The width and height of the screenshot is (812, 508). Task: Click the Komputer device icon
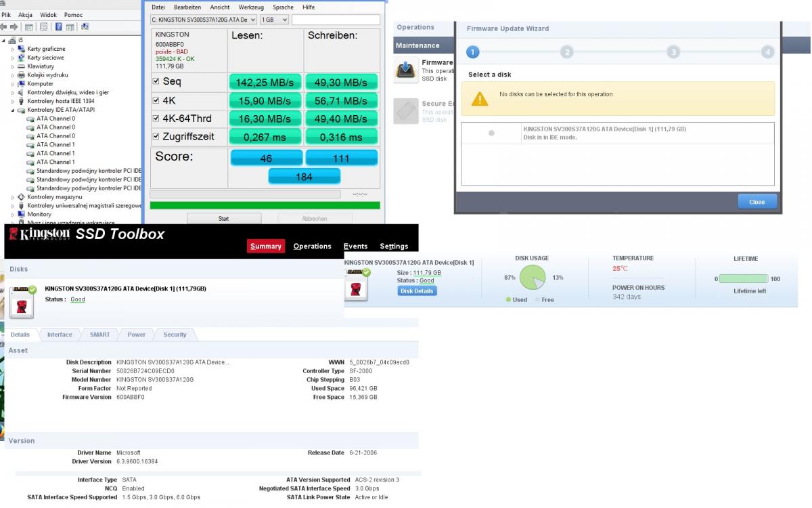[x=21, y=84]
